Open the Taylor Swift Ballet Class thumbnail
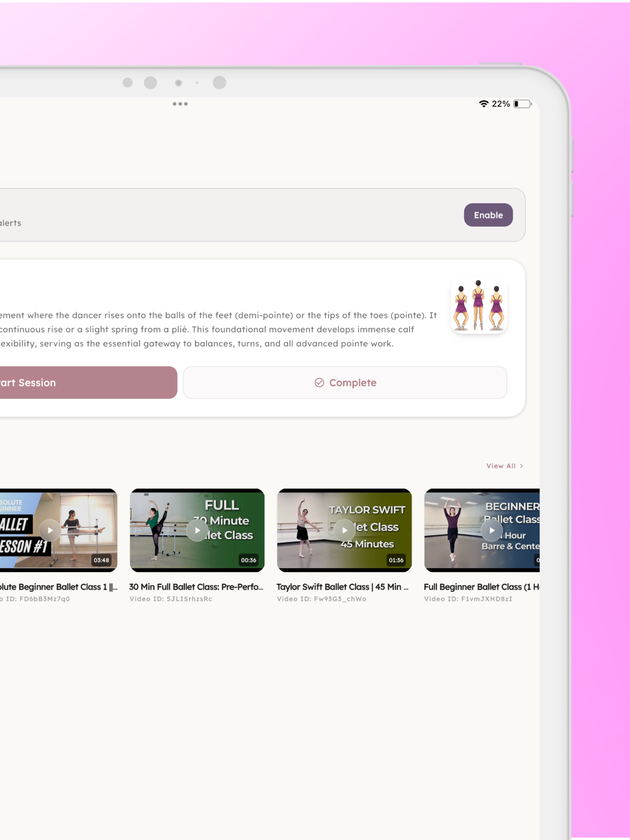This screenshot has width=630, height=840. [344, 530]
